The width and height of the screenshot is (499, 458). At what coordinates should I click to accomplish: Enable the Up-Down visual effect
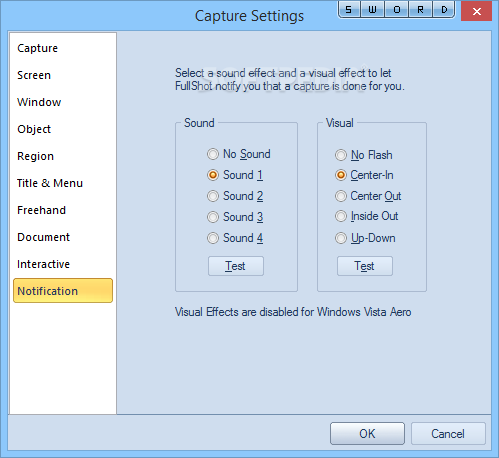coord(365,238)
